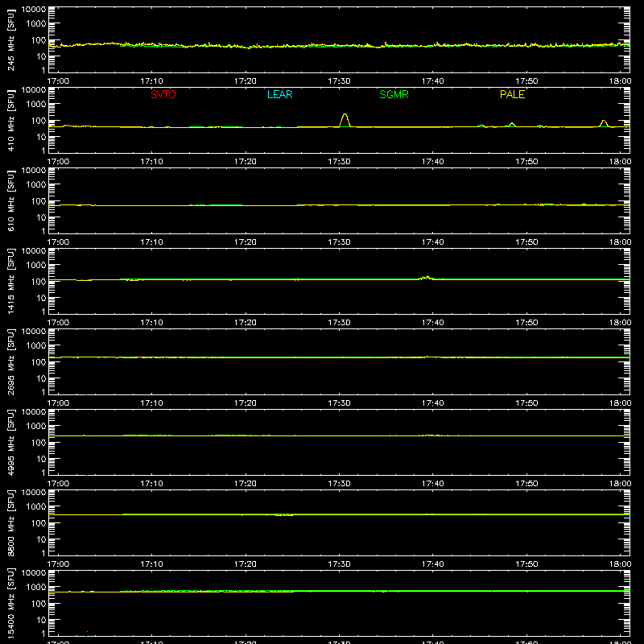Screen dimensions: 644x644
Task: Click the green SGMR station label
Action: tap(394, 94)
